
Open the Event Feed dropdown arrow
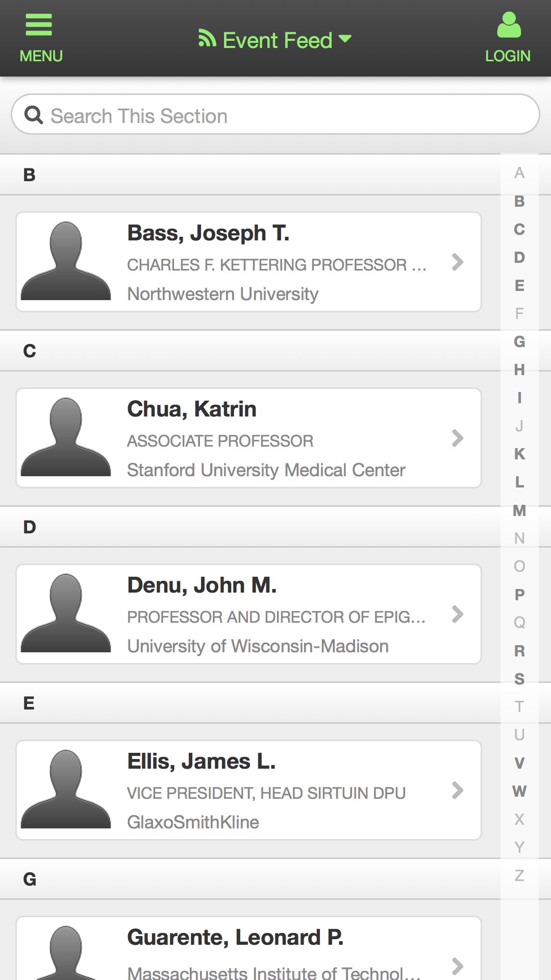coord(345,39)
